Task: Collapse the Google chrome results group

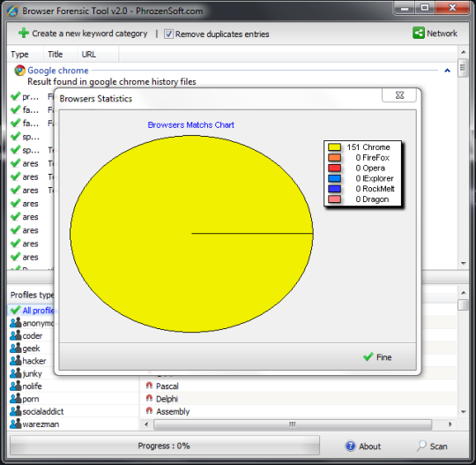Action: point(447,71)
